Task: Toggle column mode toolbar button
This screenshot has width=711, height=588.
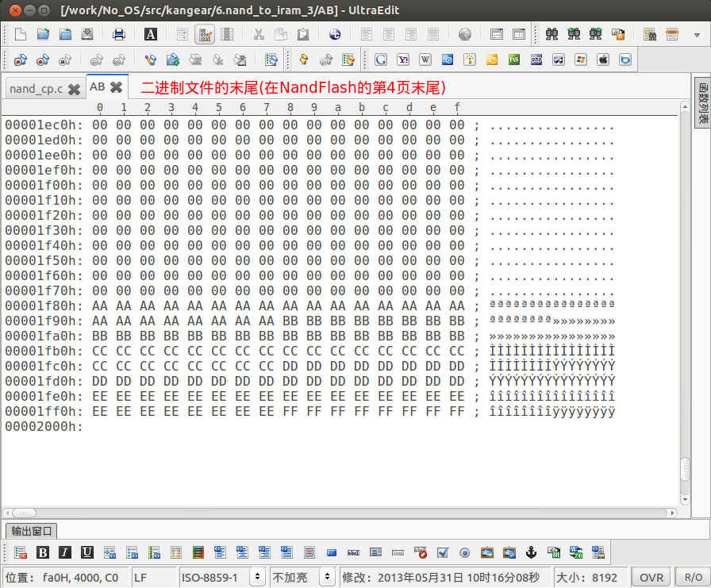Action: coord(227,34)
